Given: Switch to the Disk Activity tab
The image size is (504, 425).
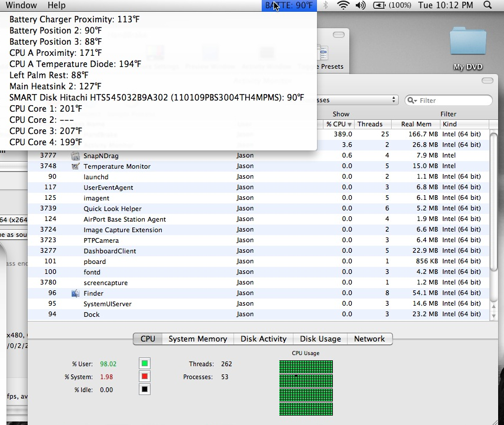Looking at the screenshot, I should [263, 339].
